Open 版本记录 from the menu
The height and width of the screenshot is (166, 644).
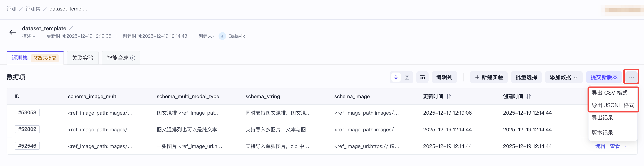(x=602, y=133)
